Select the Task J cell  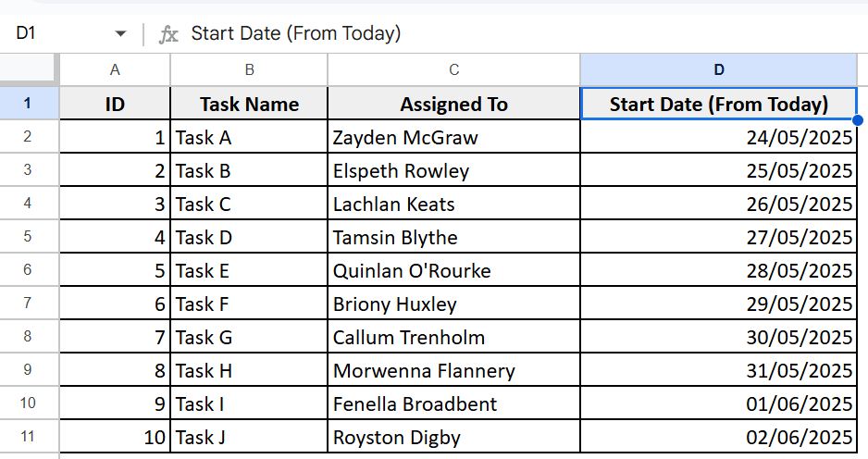click(249, 437)
